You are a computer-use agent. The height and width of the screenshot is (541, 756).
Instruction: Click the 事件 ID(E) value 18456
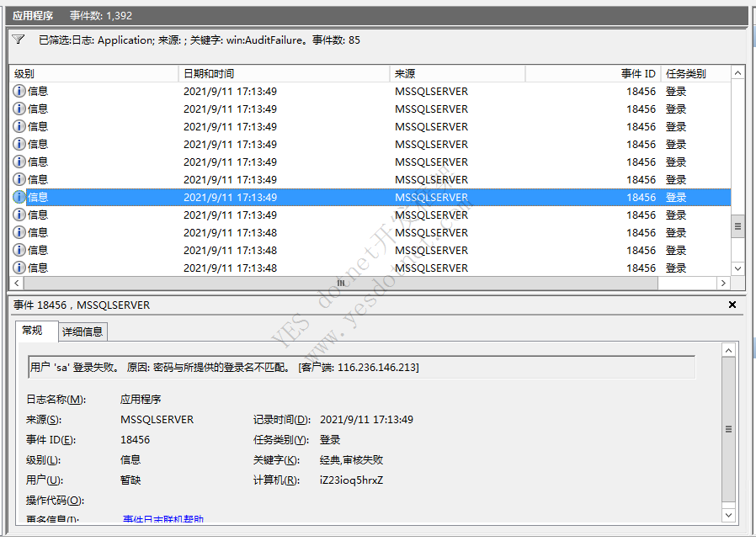pyautogui.click(x=135, y=440)
